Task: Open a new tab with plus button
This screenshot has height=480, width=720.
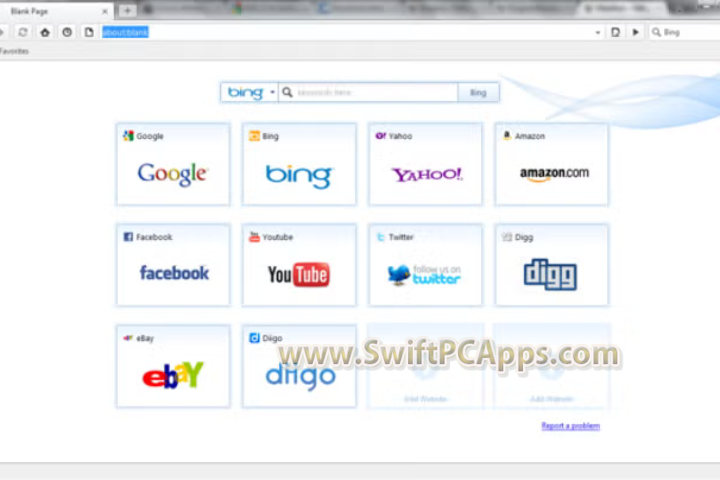Action: point(127,11)
